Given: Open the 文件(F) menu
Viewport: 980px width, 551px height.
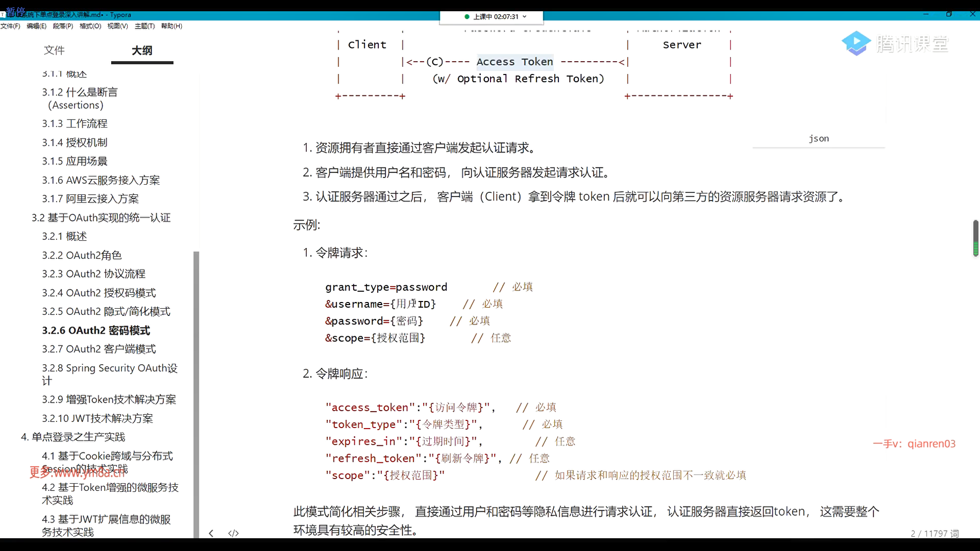Looking at the screenshot, I should click(10, 26).
